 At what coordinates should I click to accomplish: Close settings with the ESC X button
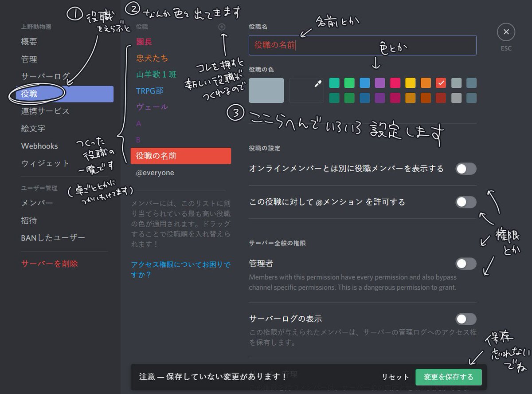point(506,32)
